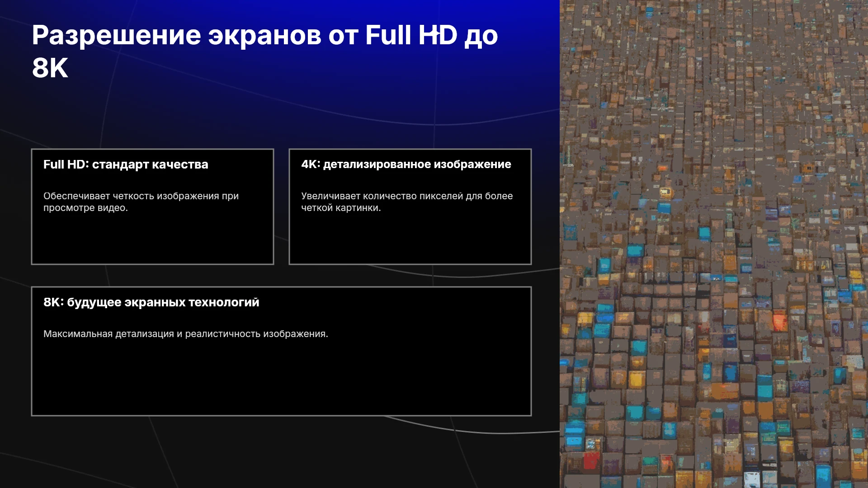Click the pixelated mosaic image on the right
This screenshot has height=488, width=868.
pos(714,244)
